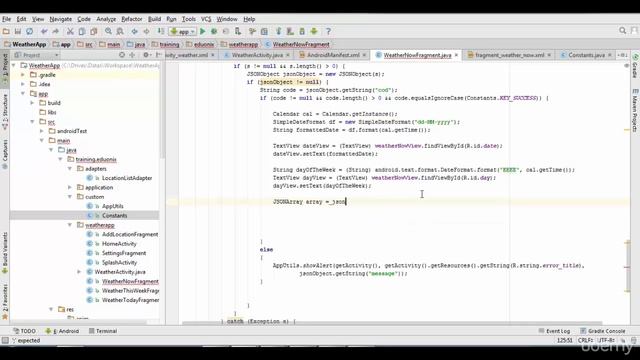Viewport: 640px width, 360px height.
Task: Click the Search Everywhere magnifier icon
Action: click(622, 31)
